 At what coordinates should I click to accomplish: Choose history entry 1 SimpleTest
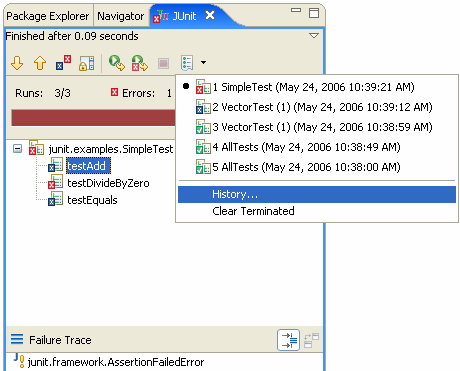(317, 87)
